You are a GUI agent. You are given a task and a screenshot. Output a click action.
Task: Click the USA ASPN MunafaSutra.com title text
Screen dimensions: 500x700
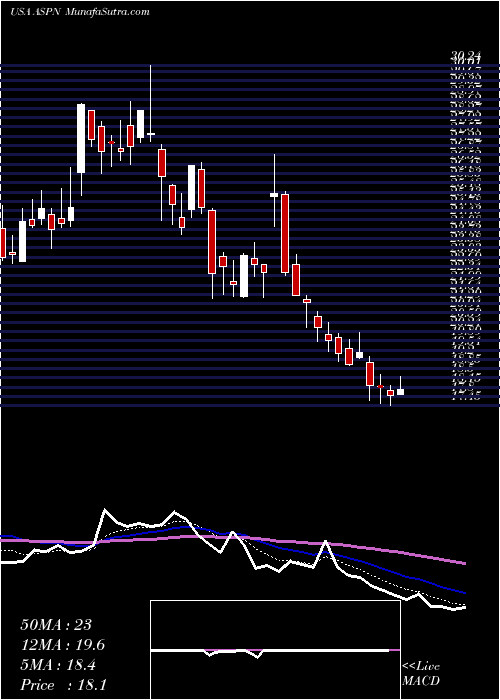[79, 12]
